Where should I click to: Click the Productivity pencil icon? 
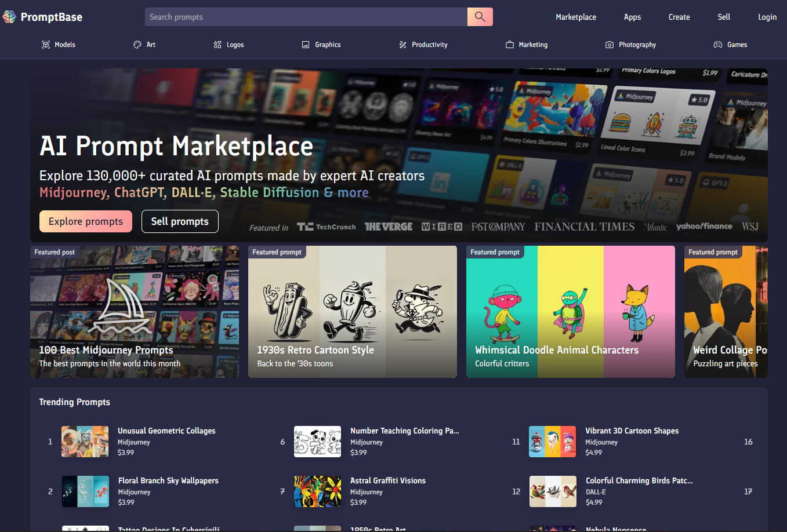coord(403,45)
